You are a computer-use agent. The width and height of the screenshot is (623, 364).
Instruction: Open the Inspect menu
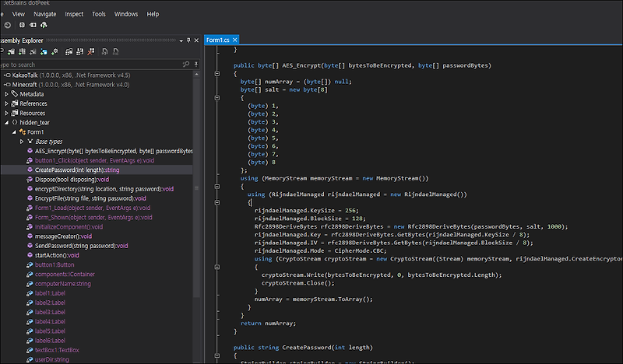click(74, 14)
